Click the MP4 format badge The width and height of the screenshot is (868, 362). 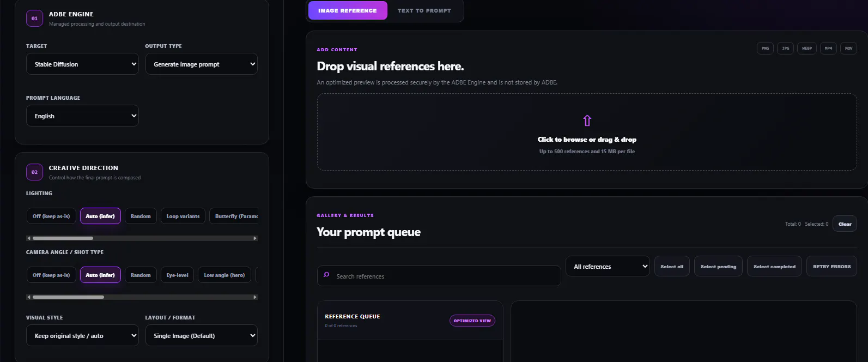(x=828, y=49)
